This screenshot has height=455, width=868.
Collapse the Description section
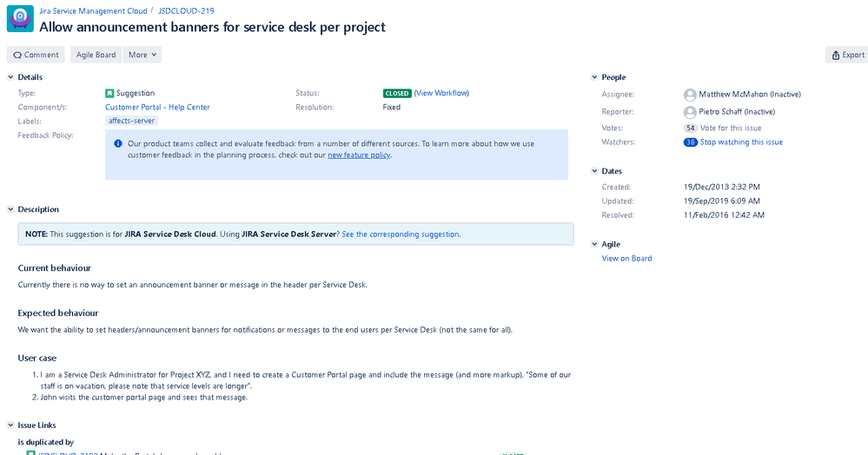[x=10, y=209]
